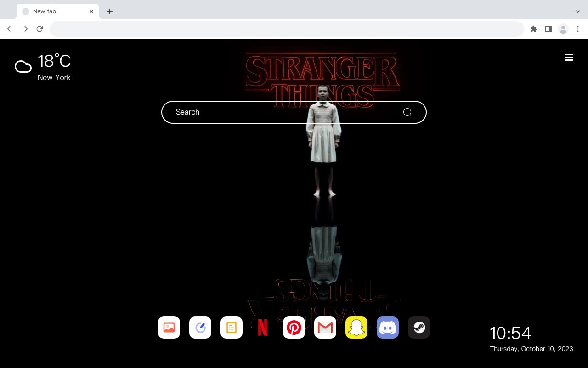Image resolution: width=588 pixels, height=368 pixels.
Task: Click the New York location label
Action: 54,77
